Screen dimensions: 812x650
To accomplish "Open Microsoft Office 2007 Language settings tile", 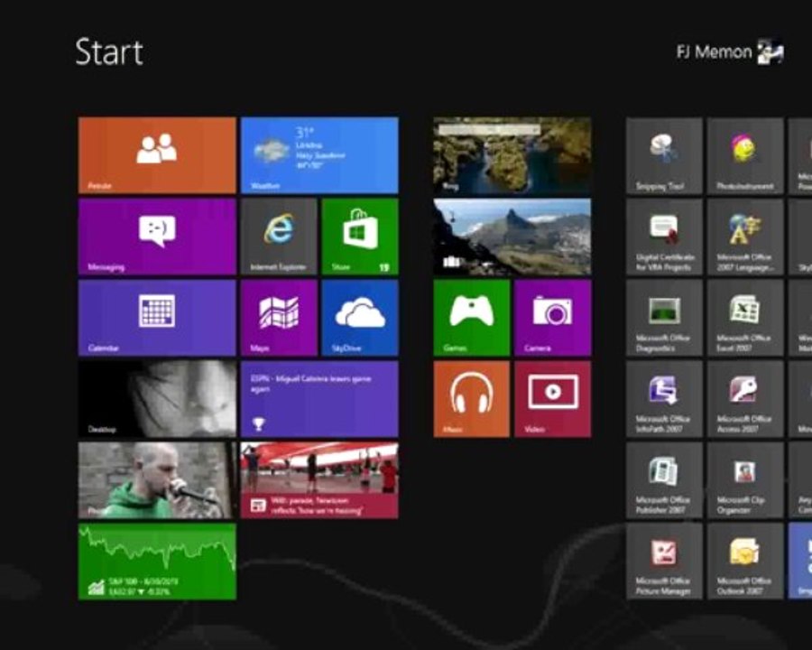I will [745, 237].
